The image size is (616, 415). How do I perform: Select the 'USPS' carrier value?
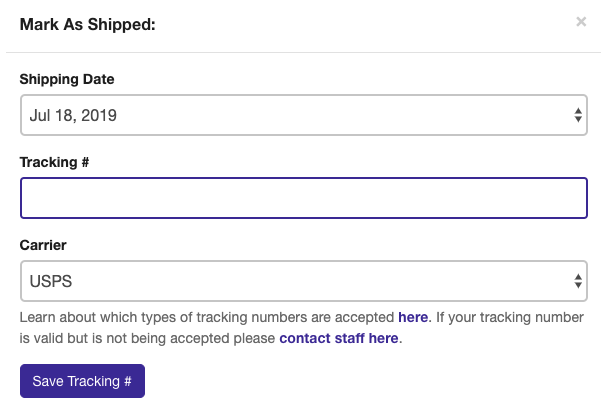pos(51,281)
